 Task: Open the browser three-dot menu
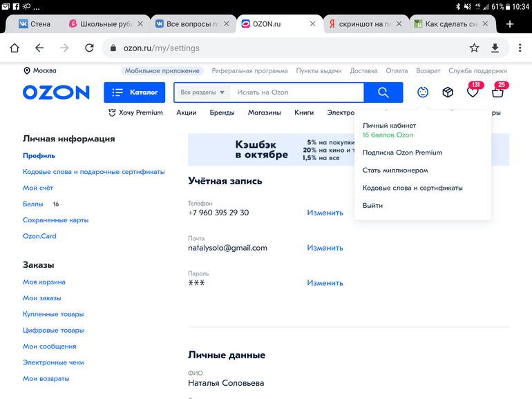520,48
